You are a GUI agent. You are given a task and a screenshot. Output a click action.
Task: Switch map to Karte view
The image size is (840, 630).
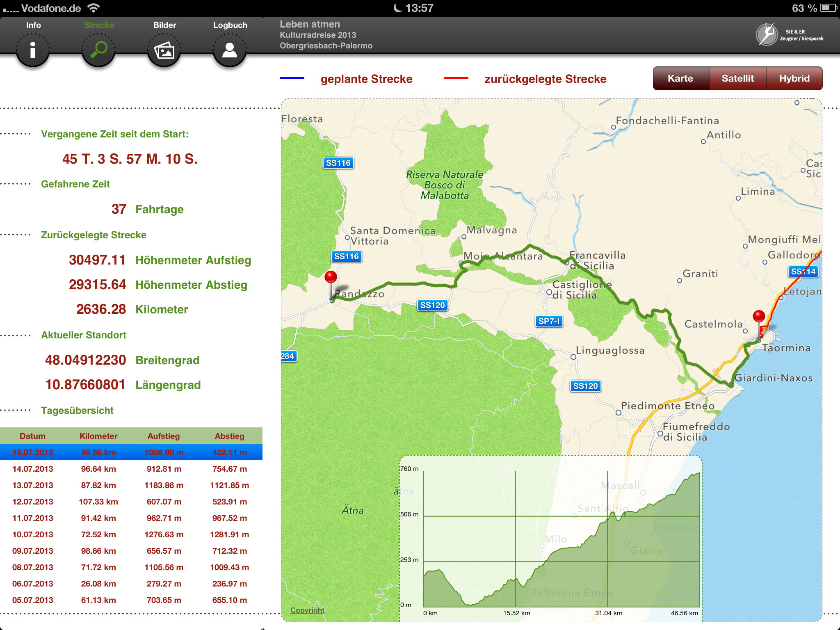(680, 78)
